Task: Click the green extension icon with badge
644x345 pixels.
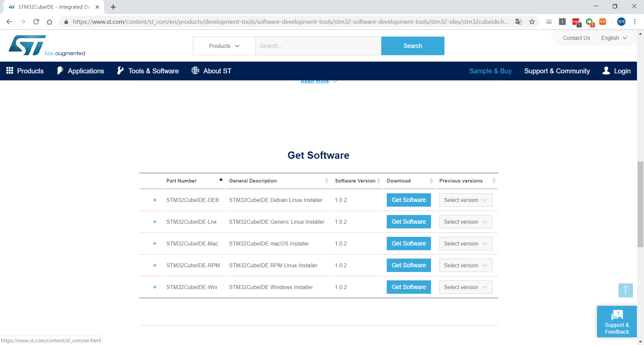Action: 590,22
